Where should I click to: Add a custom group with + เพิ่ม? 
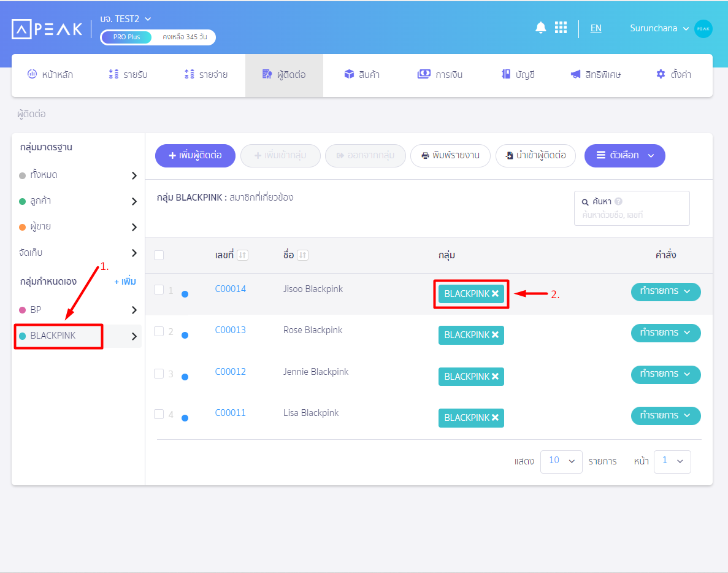[x=125, y=282]
